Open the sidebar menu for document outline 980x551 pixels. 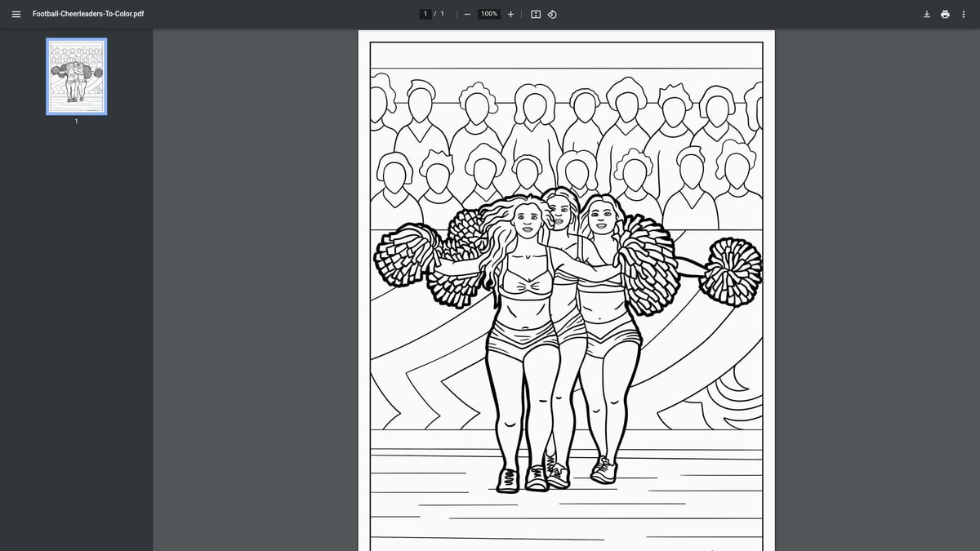pyautogui.click(x=16, y=14)
